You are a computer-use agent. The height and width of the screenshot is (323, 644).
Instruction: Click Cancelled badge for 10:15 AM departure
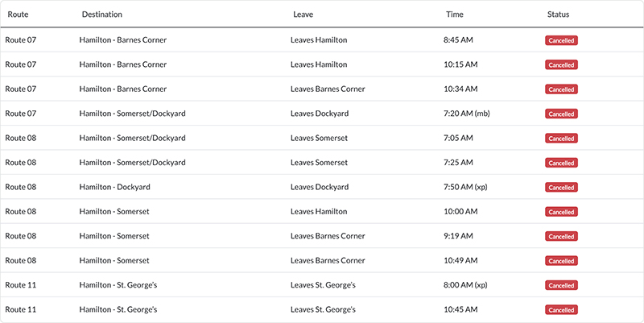[x=561, y=64]
